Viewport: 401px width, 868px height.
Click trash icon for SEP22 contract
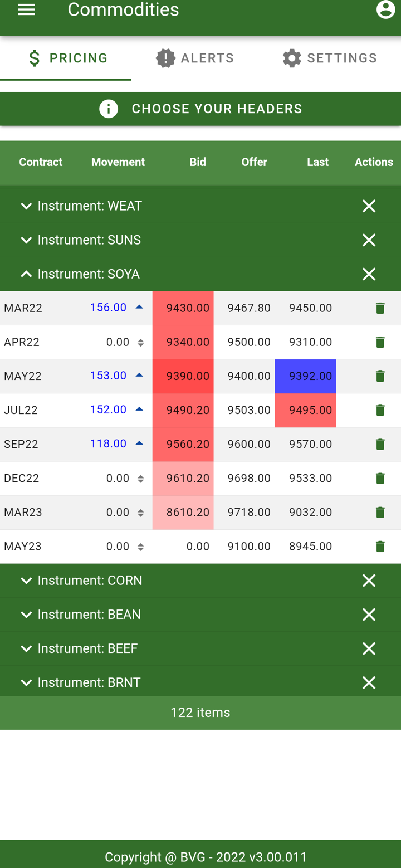[x=380, y=444]
